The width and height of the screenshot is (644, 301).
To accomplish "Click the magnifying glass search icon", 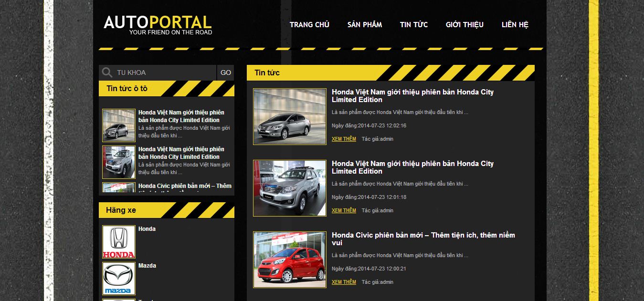I will pyautogui.click(x=107, y=73).
